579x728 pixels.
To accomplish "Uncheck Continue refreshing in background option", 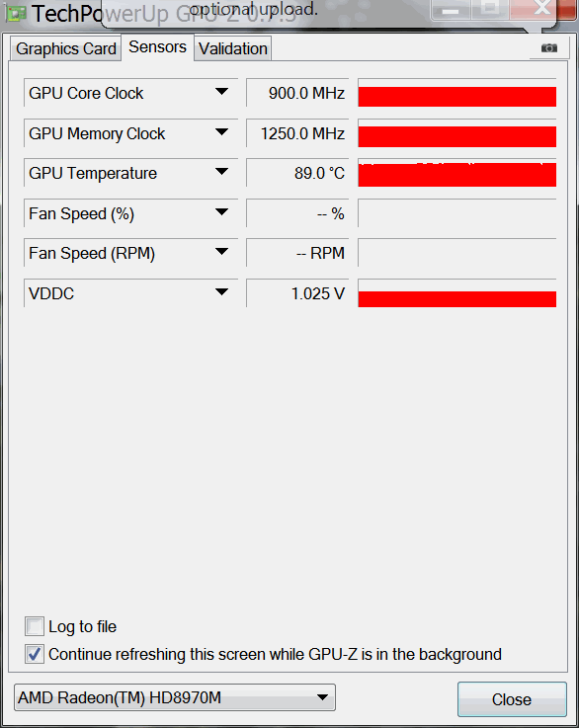I will pos(35,654).
